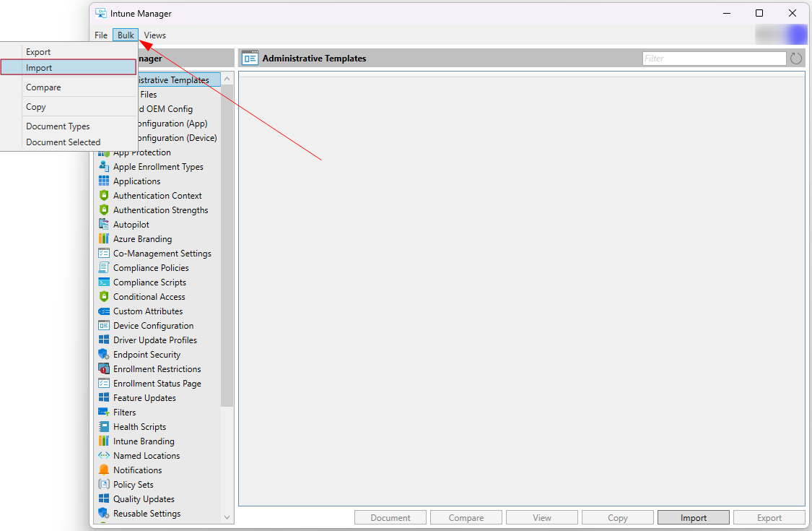Screen dimensions: 812x531
Task: Click the Custom Attributes icon
Action: tap(103, 311)
